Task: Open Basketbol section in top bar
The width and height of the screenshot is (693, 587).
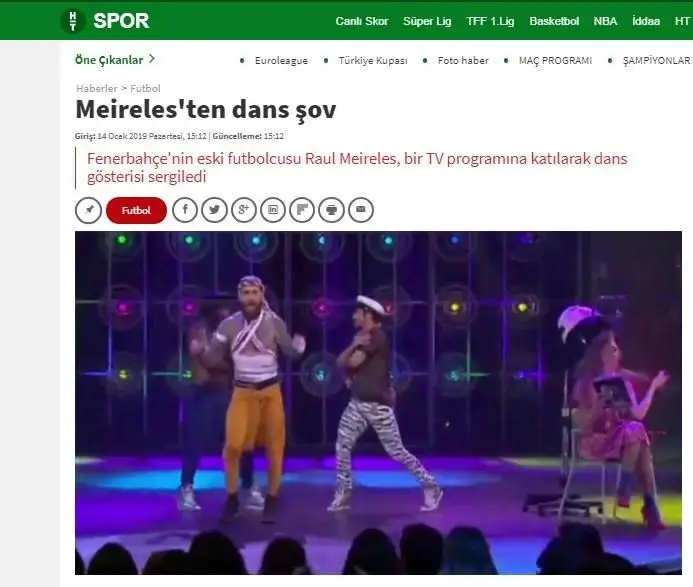Action: coord(554,21)
